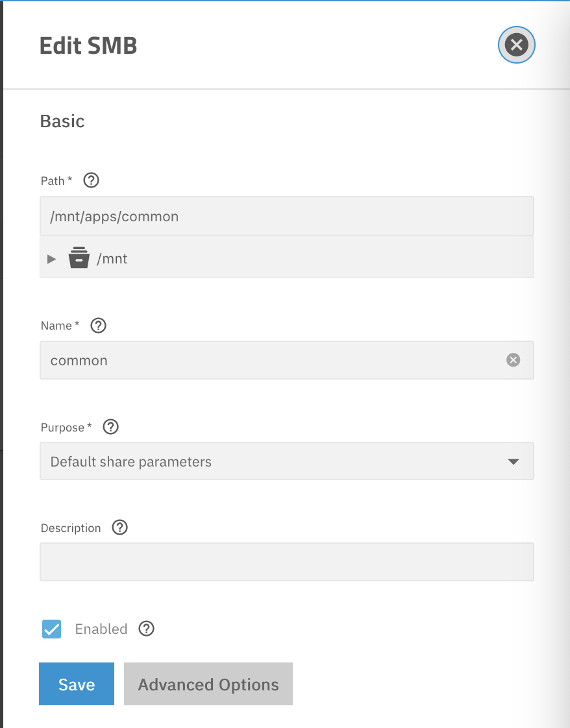Screen dimensions: 570x728
Task: Click the Basic section heading
Action: pyautogui.click(x=62, y=121)
